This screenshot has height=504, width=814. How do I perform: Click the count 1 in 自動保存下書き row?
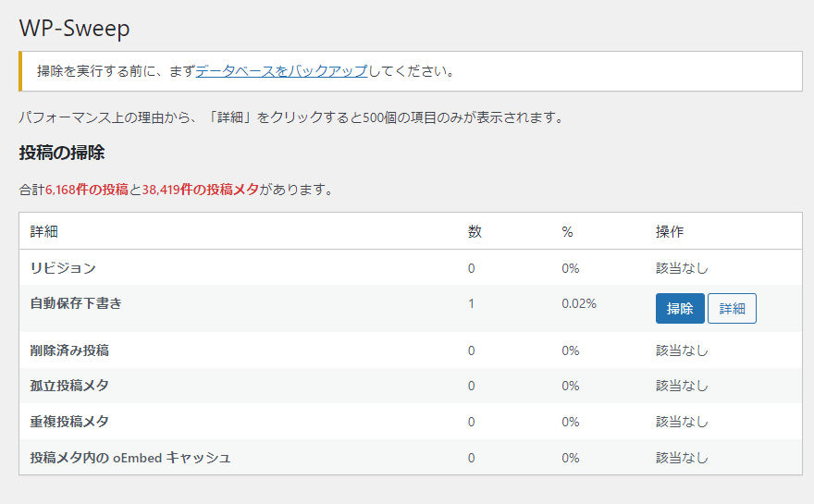click(x=472, y=303)
